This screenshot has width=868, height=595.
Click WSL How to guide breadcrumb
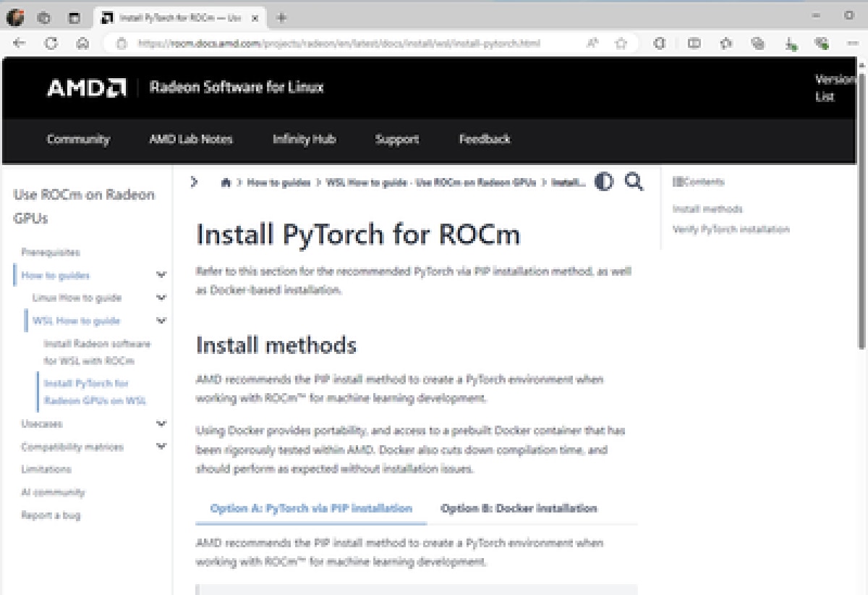[432, 182]
